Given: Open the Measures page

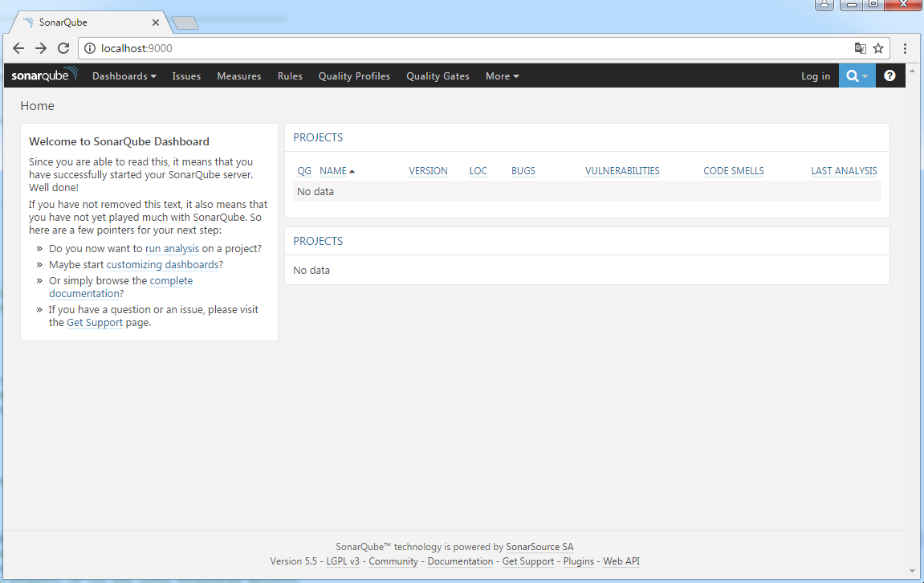Looking at the screenshot, I should [x=239, y=76].
